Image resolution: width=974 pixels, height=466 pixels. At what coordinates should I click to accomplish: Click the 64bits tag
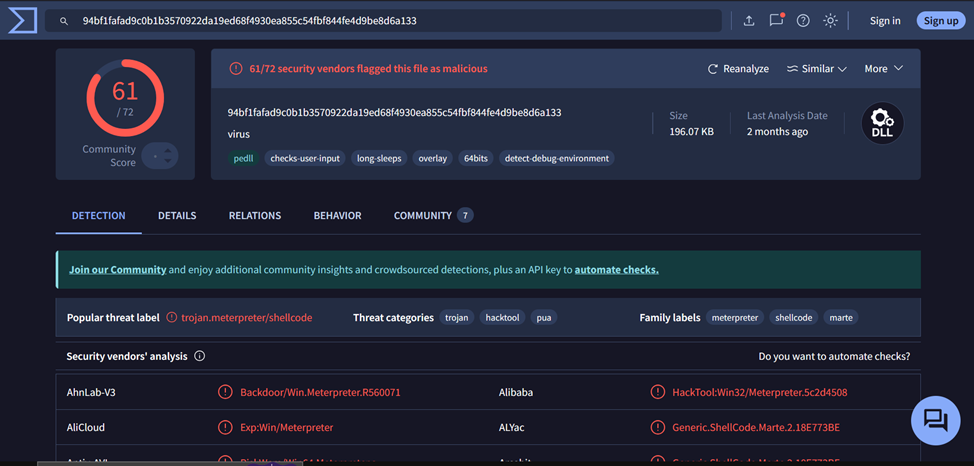(476, 158)
